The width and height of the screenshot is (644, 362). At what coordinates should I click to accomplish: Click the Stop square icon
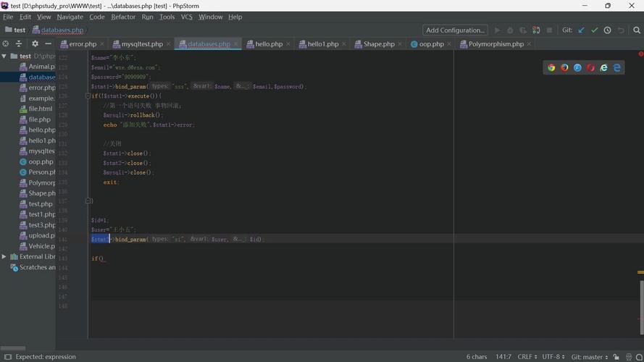(x=549, y=30)
